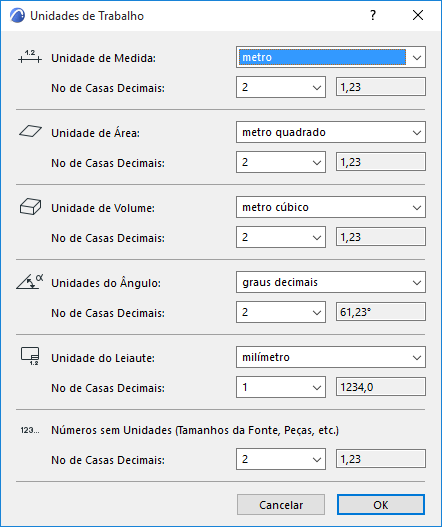Click the ArchiCAD logo in title bar
This screenshot has height=527, width=442.
pos(17,15)
